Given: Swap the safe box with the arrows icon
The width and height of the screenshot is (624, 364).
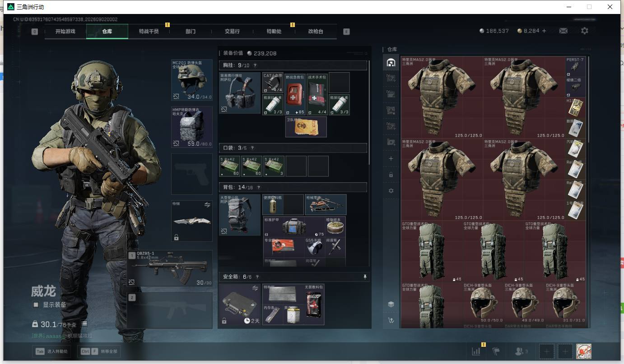Looking at the screenshot, I should 255,288.
